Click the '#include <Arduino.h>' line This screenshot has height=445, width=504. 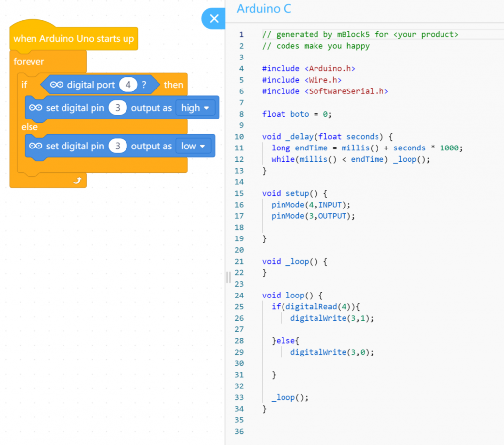click(x=309, y=68)
